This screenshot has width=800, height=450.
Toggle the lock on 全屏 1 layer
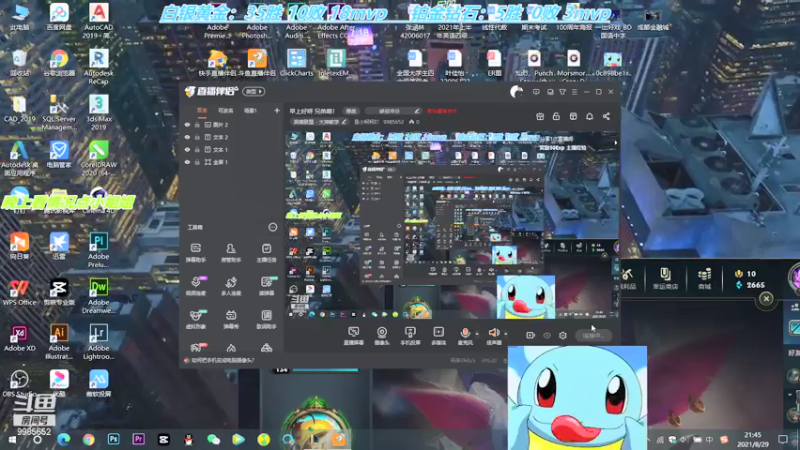coord(197,162)
